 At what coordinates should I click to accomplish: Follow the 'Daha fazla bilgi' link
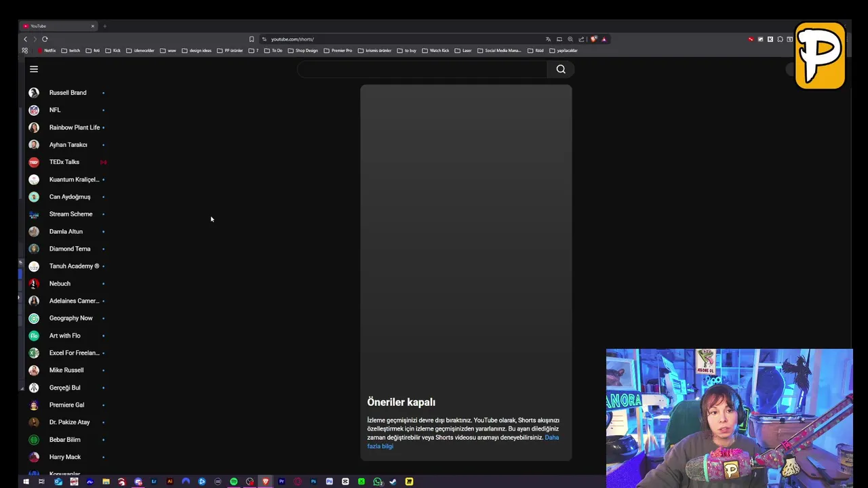click(463, 442)
